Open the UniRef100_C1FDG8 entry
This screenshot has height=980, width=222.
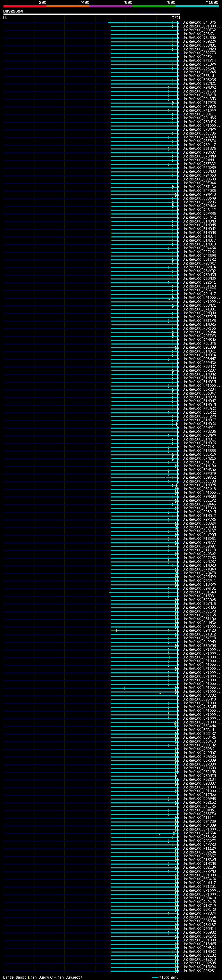pos(199,508)
